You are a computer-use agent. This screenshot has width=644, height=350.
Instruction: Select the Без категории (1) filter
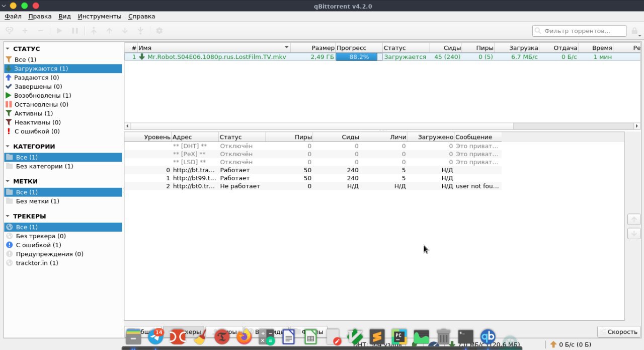[x=63, y=166]
